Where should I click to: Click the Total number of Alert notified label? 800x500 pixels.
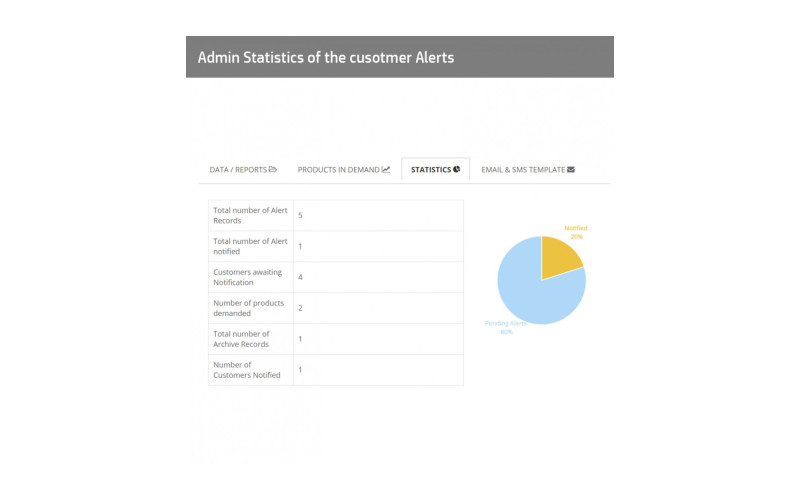tap(250, 246)
